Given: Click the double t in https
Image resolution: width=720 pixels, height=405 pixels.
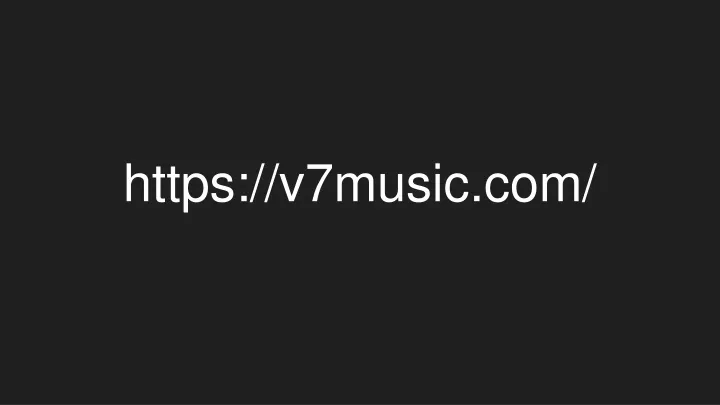Looking at the screenshot, I should (x=165, y=184).
